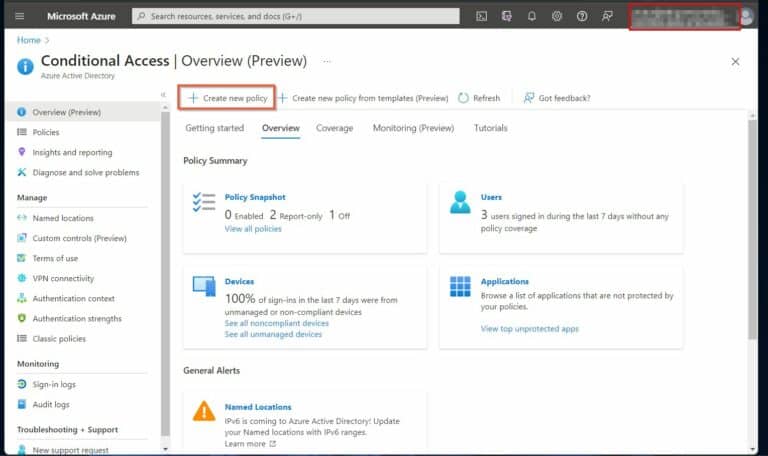The width and height of the screenshot is (768, 456).
Task: Click See all noncompliant devices
Action: coord(276,323)
